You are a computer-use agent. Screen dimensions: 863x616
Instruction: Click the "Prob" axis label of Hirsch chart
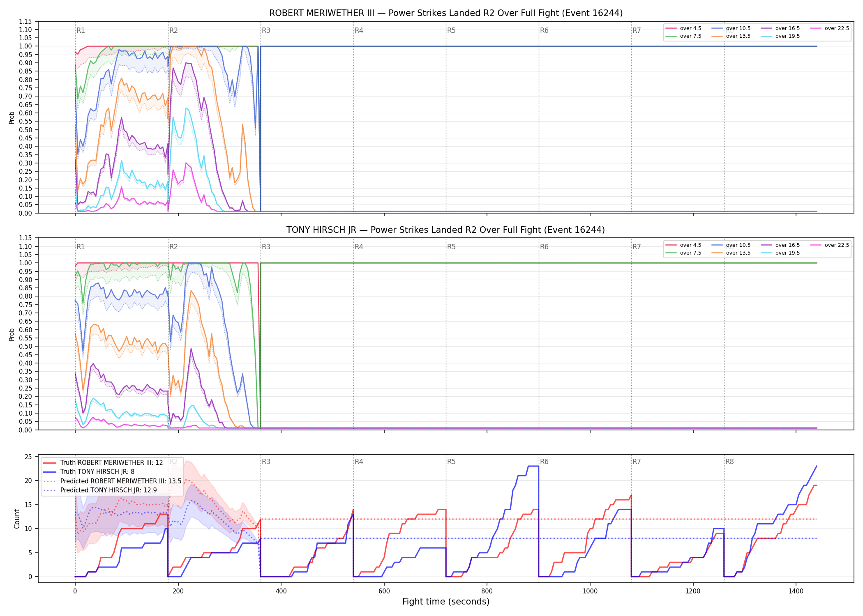tap(12, 334)
